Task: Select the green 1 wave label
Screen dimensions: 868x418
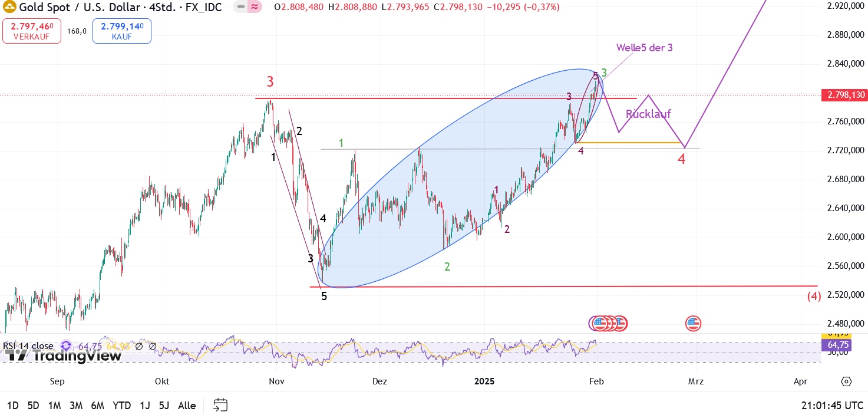Action: tap(341, 143)
